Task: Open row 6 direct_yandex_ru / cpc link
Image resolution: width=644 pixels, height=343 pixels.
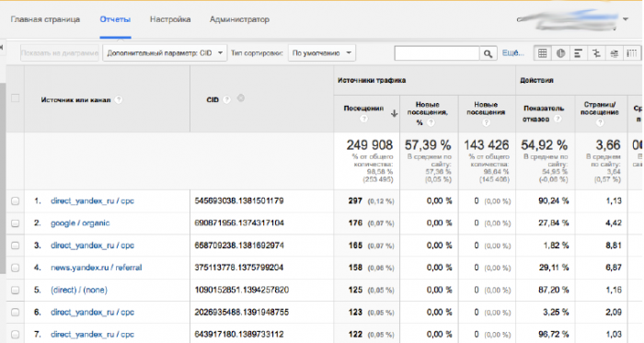Action: point(92,313)
